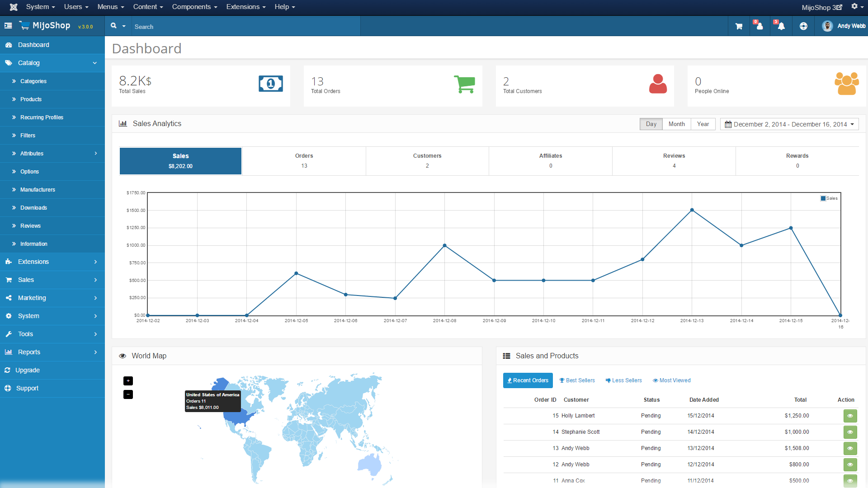The height and width of the screenshot is (488, 868).
Task: Open the MijoShop 3 site link
Action: tap(822, 7)
